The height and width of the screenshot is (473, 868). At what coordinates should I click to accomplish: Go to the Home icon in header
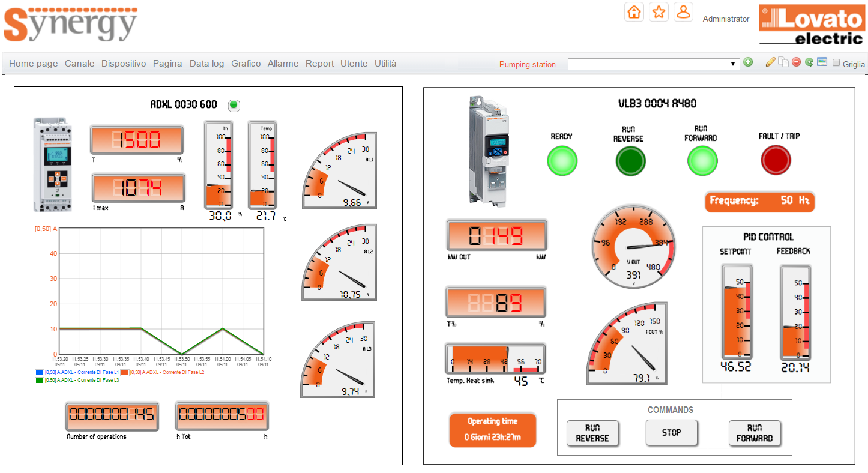tap(634, 12)
